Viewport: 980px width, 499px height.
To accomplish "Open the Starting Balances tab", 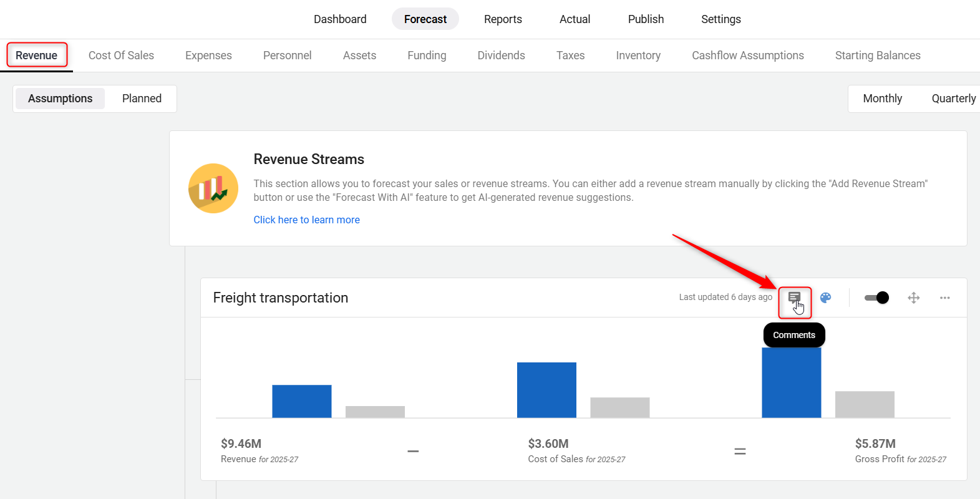I will coord(877,56).
